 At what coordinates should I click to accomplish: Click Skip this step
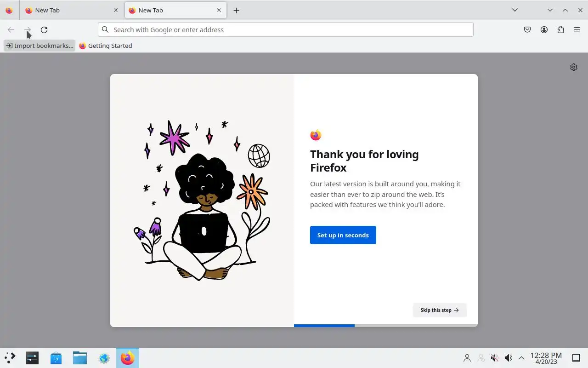coord(440,310)
